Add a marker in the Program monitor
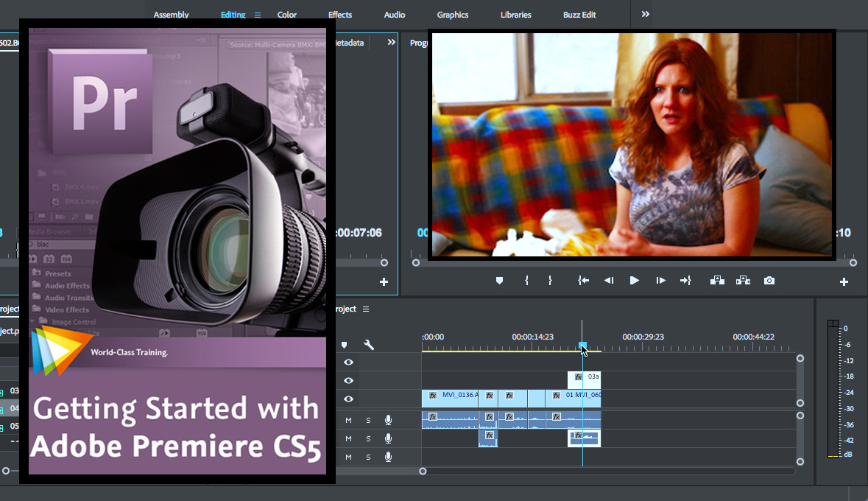Screen dimensions: 868x501 (499, 281)
